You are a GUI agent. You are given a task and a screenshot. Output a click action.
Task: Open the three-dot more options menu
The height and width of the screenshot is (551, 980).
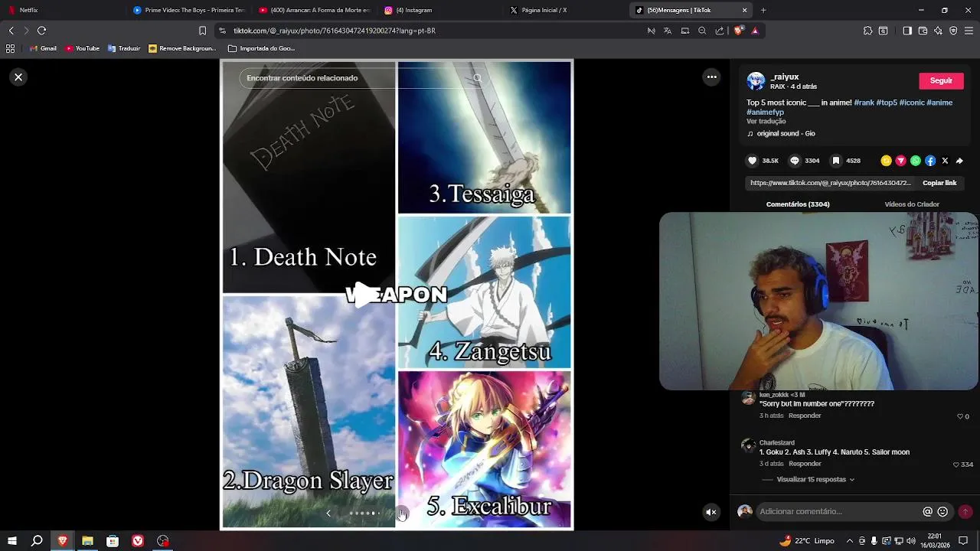[711, 77]
